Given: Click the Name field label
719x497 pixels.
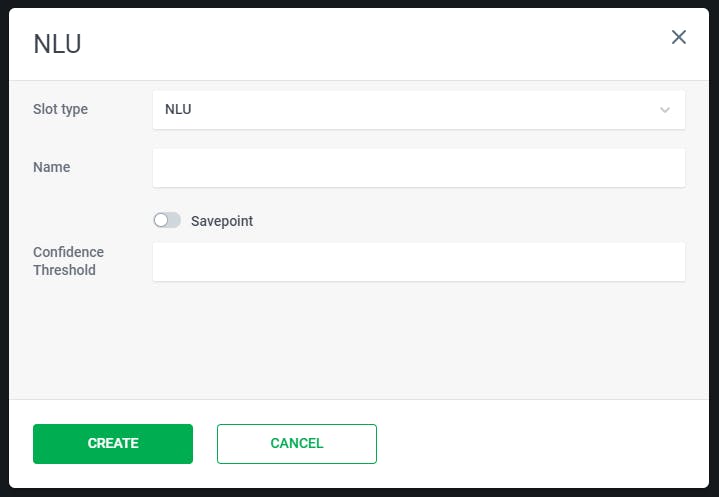Looking at the screenshot, I should coord(51,167).
